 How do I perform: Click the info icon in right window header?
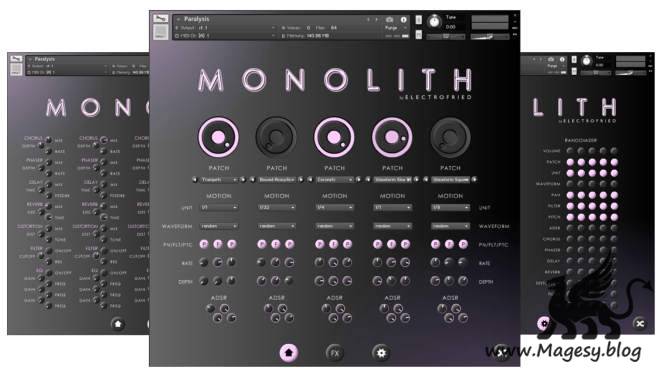(562, 60)
